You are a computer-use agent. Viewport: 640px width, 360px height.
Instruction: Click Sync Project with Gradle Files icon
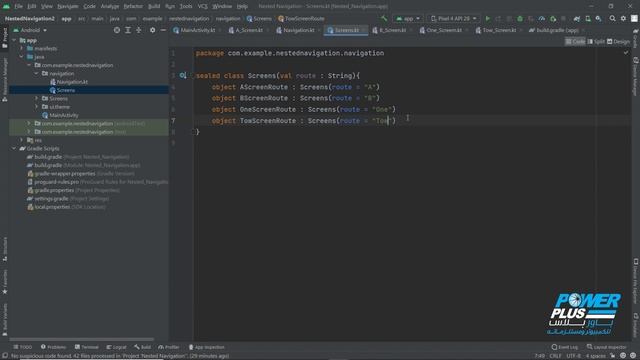pos(577,19)
